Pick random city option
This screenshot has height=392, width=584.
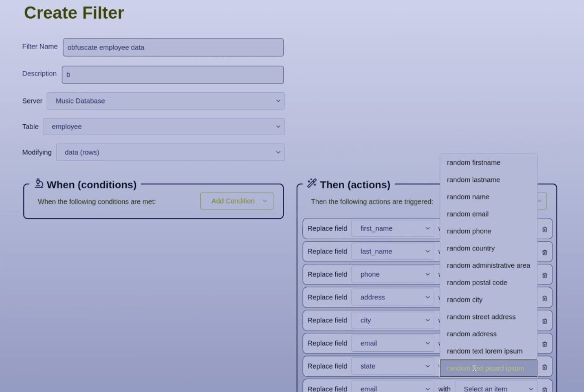point(488,299)
